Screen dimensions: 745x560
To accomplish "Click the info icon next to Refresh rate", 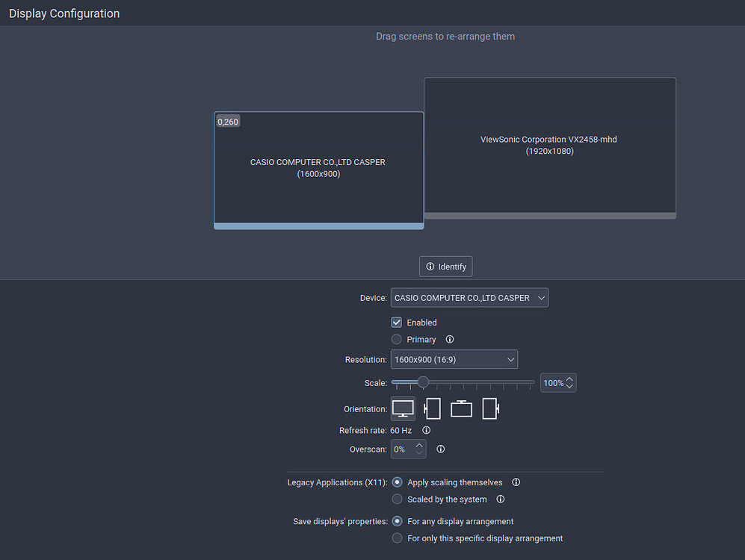I will (426, 430).
